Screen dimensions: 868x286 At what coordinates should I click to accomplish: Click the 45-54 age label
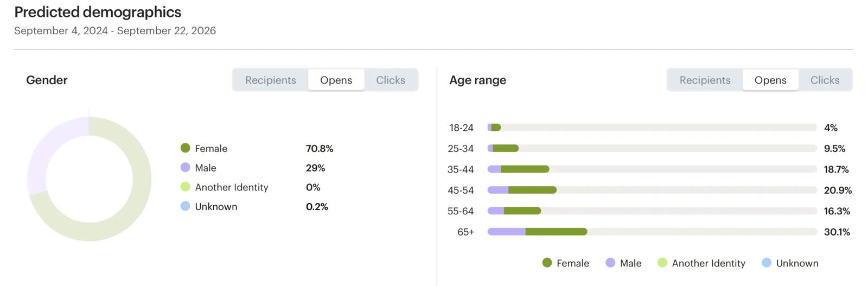click(x=461, y=190)
